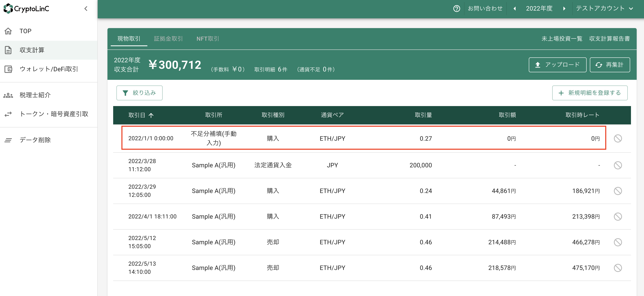Select 売却 cell in 2022/5/12 row
Viewport: 644px width, 296px height.
[x=273, y=242]
